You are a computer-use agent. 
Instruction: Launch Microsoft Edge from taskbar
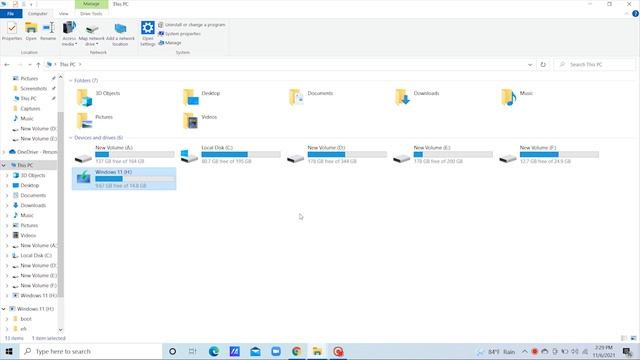click(x=213, y=351)
